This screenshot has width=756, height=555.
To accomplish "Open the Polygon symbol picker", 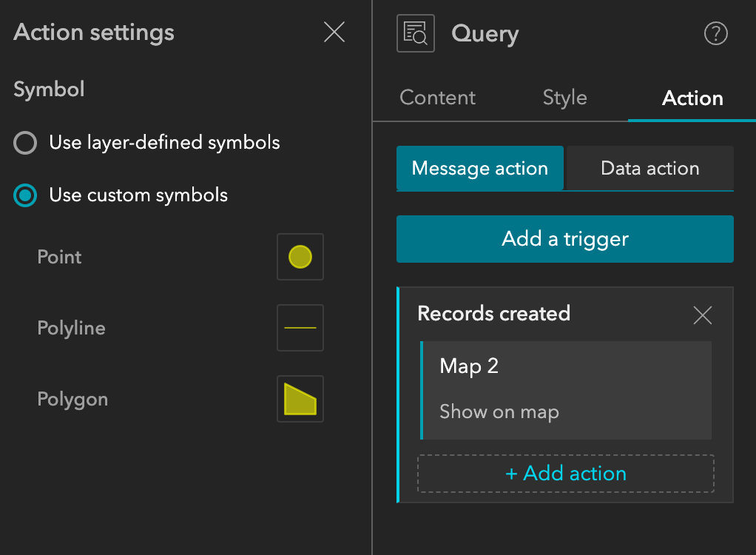I will (300, 399).
